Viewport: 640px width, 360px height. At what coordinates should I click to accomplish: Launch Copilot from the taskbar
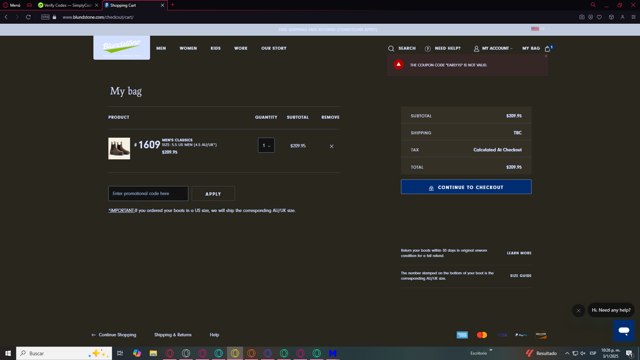tap(137, 353)
